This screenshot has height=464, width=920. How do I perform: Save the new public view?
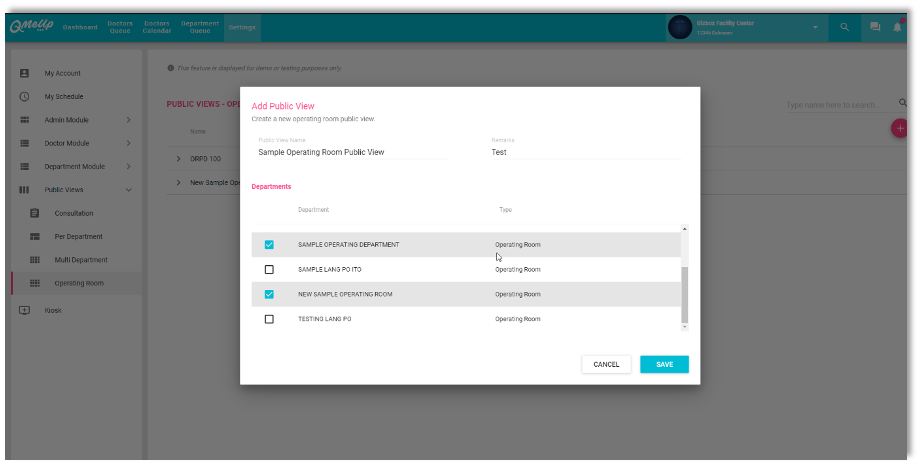click(x=664, y=364)
